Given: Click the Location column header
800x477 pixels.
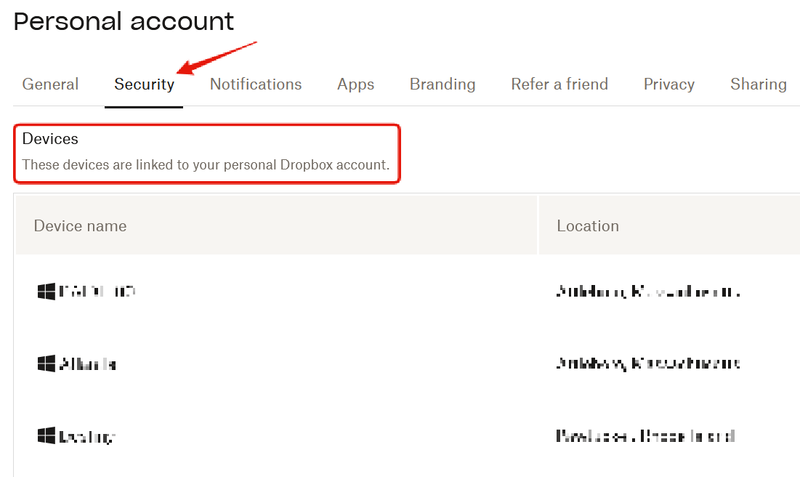Looking at the screenshot, I should pos(588,226).
